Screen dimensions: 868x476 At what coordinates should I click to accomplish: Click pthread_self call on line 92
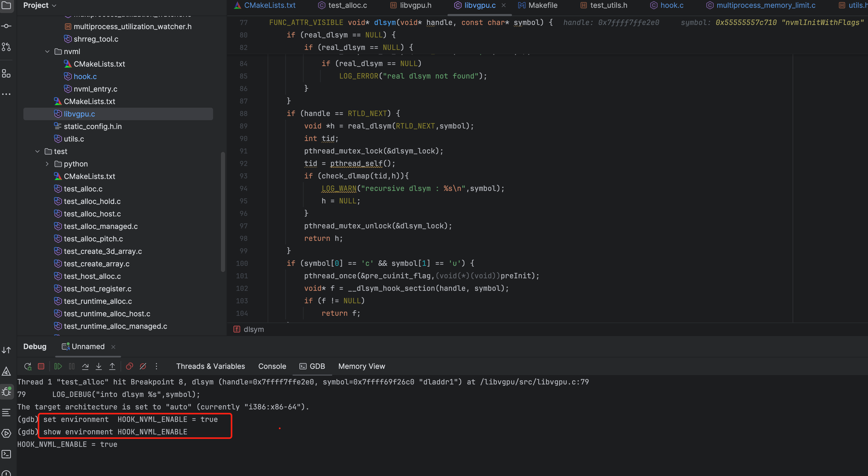click(356, 164)
